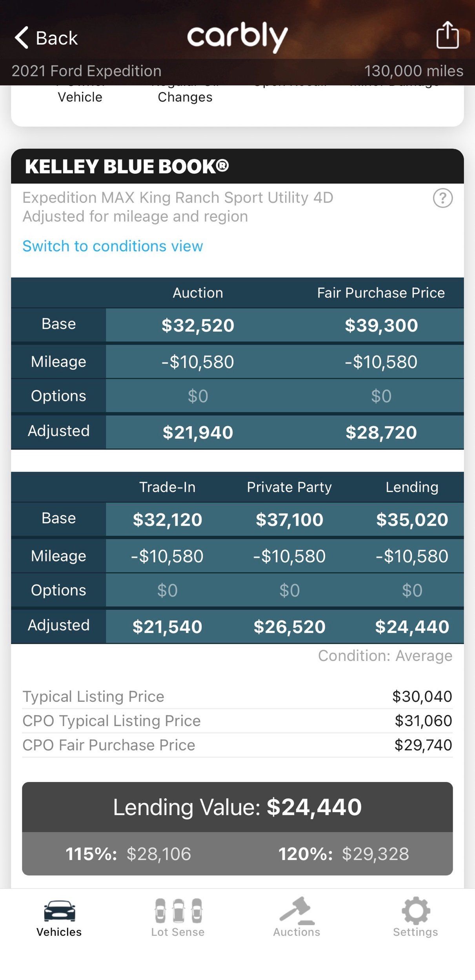Tap the carbly logo in header
The image size is (475, 980).
click(x=238, y=37)
